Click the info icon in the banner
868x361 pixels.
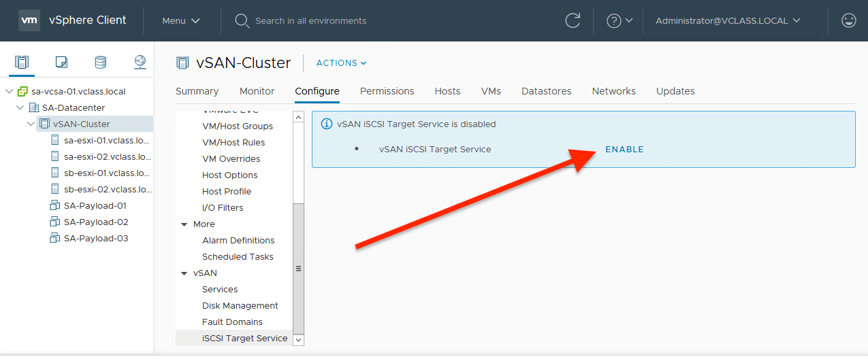click(x=326, y=124)
